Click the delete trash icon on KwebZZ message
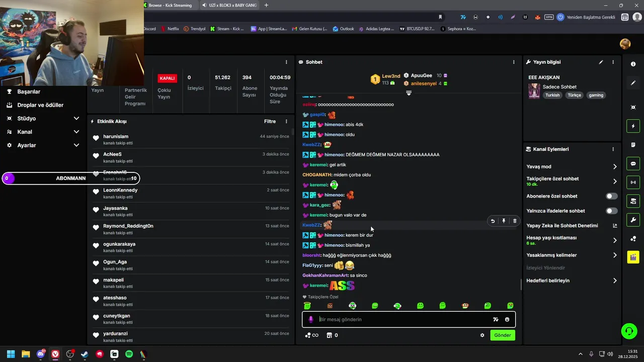This screenshot has width=644, height=362. click(x=514, y=221)
